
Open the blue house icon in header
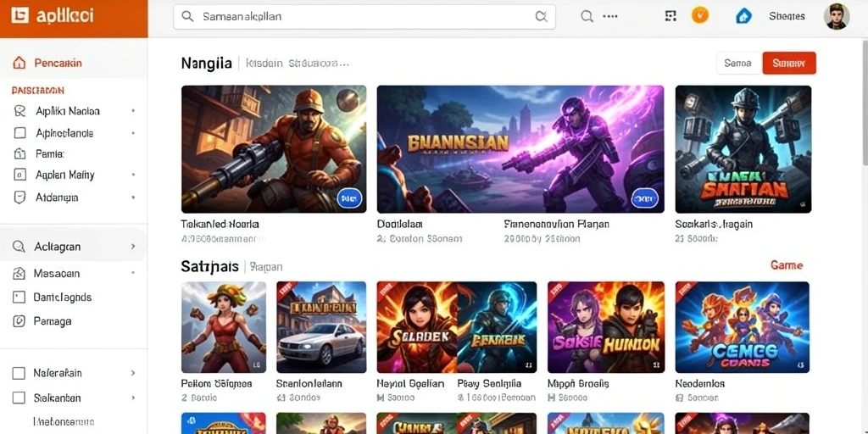coord(743,16)
